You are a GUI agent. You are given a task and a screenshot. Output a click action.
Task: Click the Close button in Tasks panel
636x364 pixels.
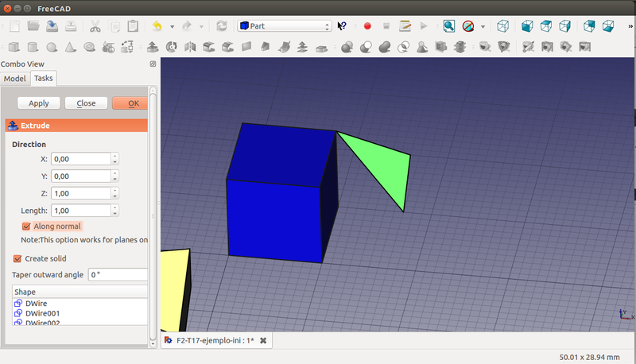click(86, 103)
